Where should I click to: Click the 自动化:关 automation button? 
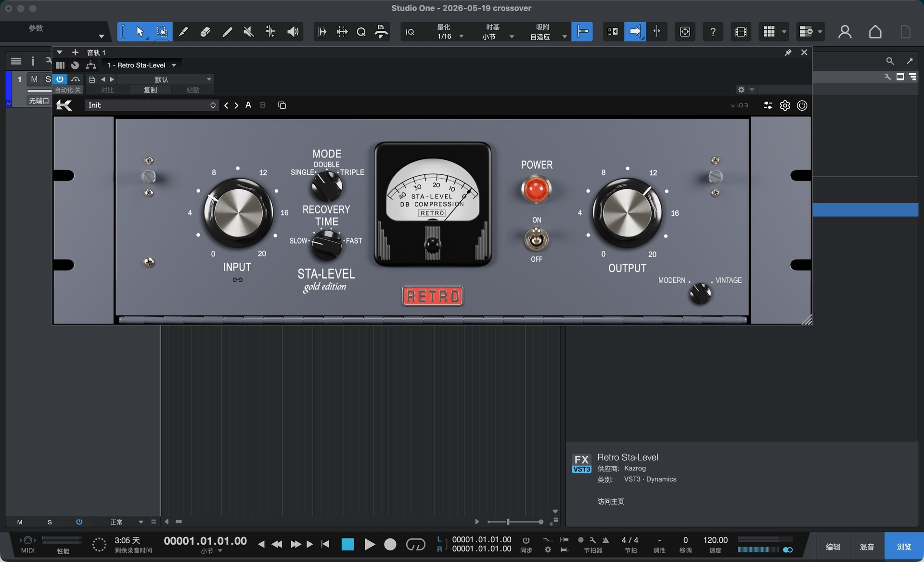(x=68, y=90)
